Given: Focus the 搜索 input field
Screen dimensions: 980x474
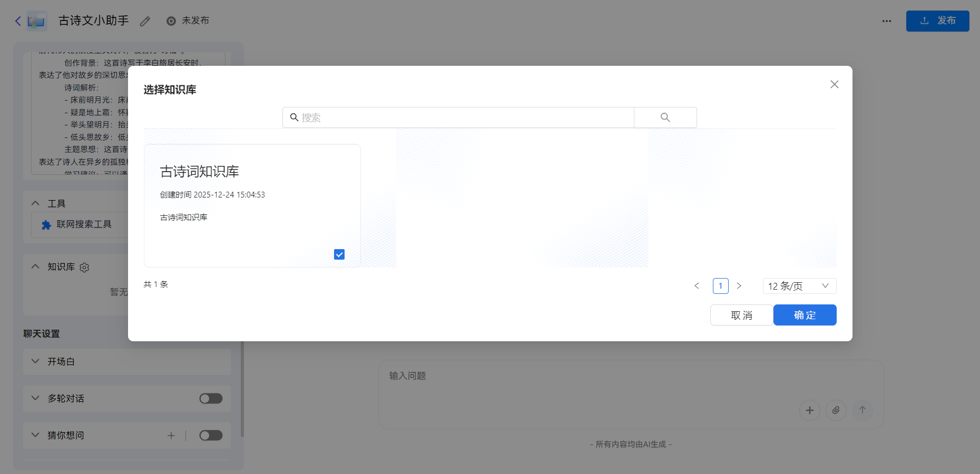Looking at the screenshot, I should click(458, 117).
